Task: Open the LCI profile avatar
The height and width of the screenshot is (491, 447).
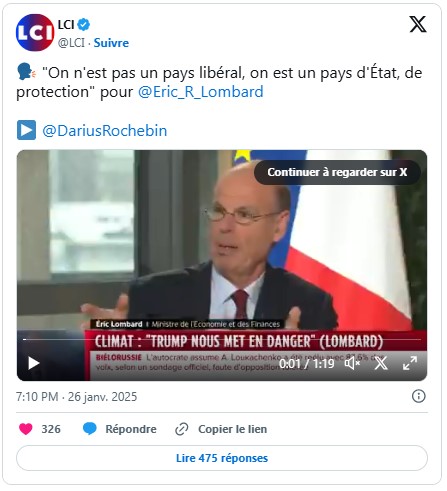Action: 35,33
